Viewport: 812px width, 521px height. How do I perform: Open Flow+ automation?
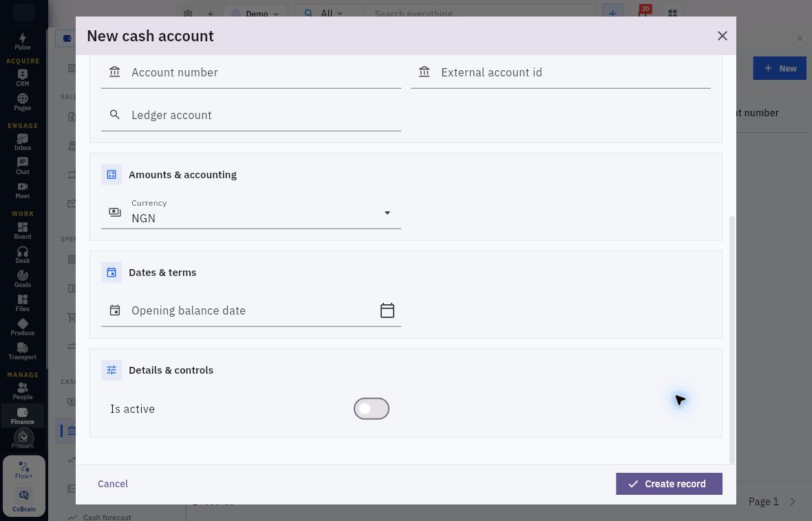coord(24,470)
